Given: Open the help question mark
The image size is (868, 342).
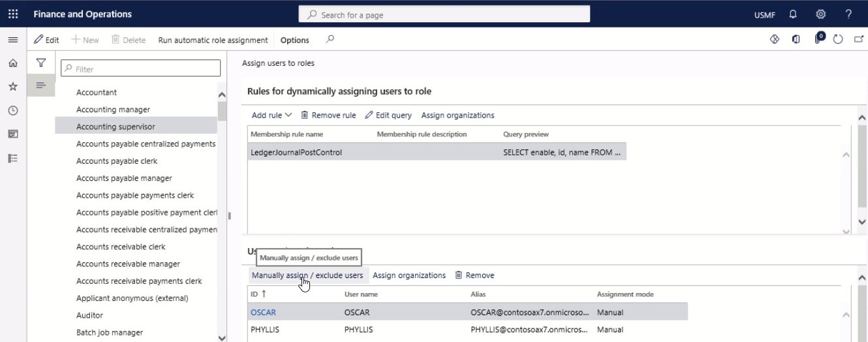Looking at the screenshot, I should (848, 14).
